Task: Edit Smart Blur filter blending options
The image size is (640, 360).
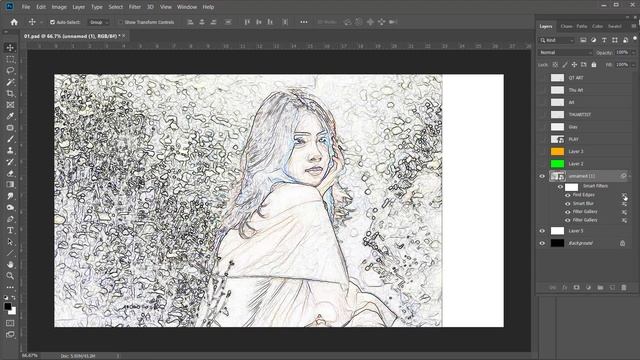Action: pos(624,204)
